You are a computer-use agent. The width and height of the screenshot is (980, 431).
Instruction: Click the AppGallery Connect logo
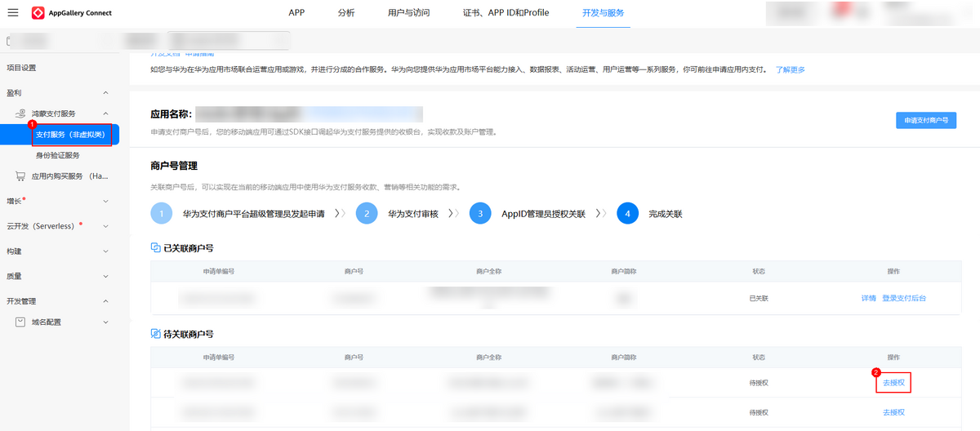[x=38, y=13]
